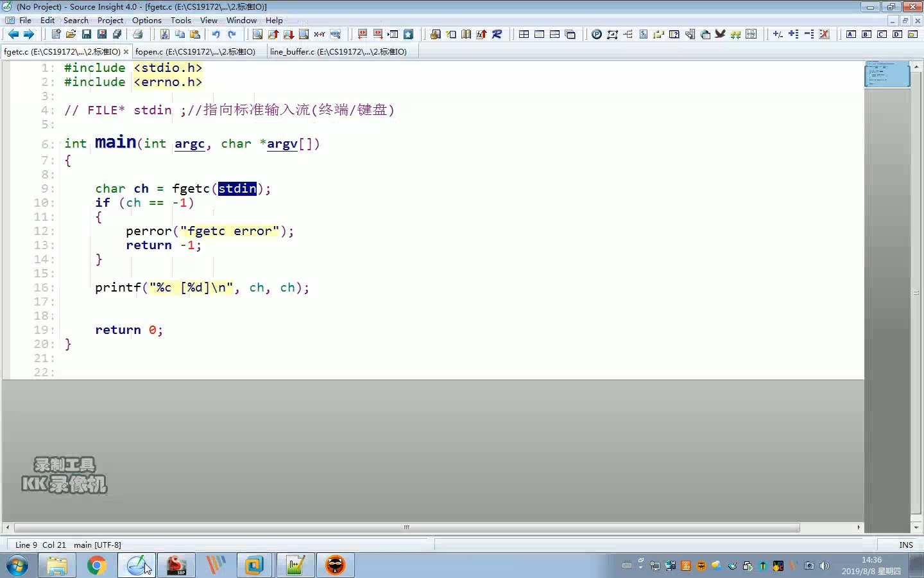Viewport: 924px width, 578px height.
Task: Click the bookmark star icon
Action: pos(409,35)
